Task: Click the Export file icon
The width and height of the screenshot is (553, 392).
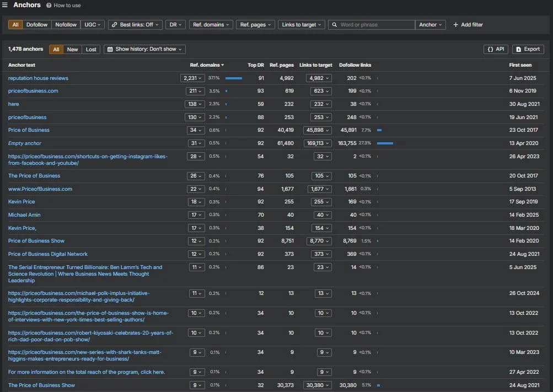Action: coord(518,50)
